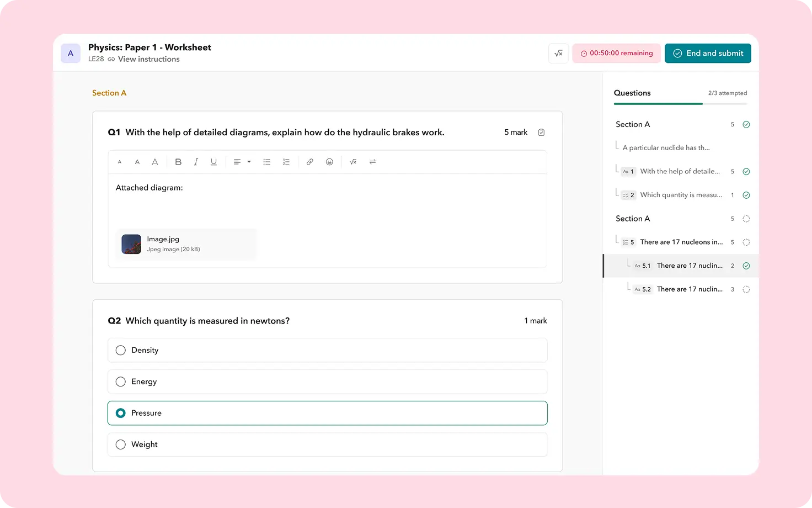
Task: Click the swap arrows toolbar icon
Action: click(x=373, y=162)
